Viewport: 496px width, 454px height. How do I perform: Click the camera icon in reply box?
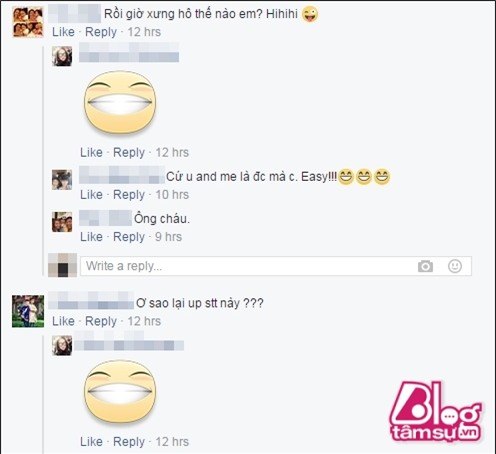pos(425,266)
